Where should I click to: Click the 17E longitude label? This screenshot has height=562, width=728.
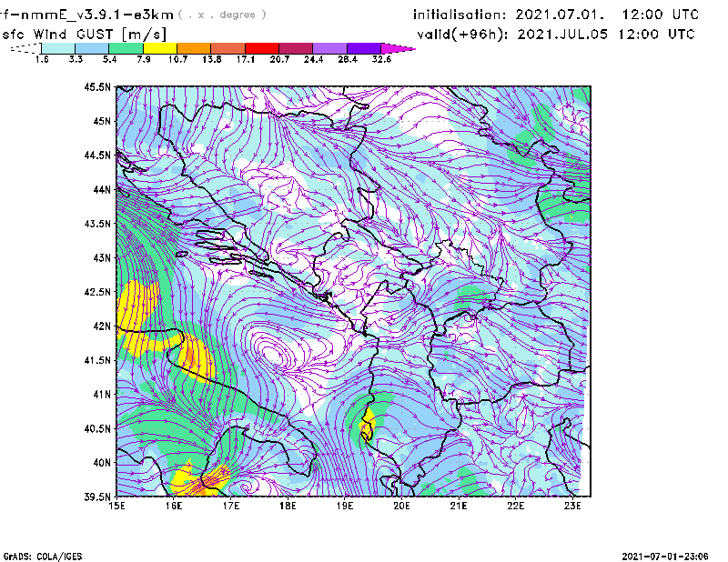point(231,506)
